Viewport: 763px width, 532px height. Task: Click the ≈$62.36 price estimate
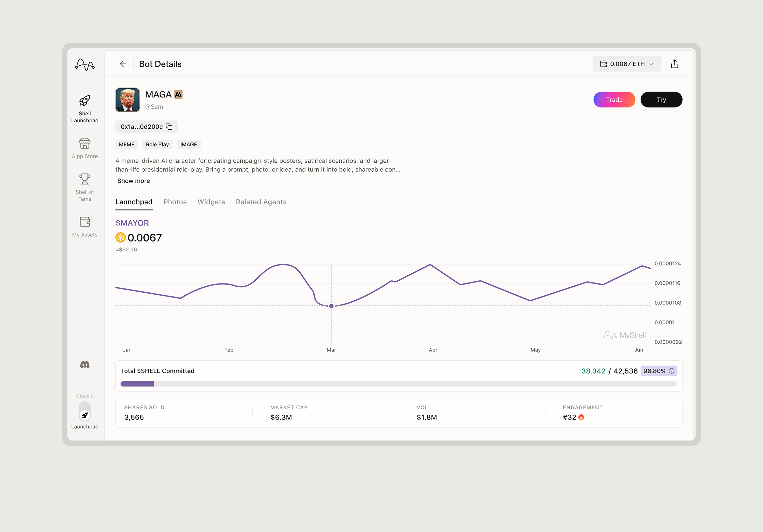(126, 249)
